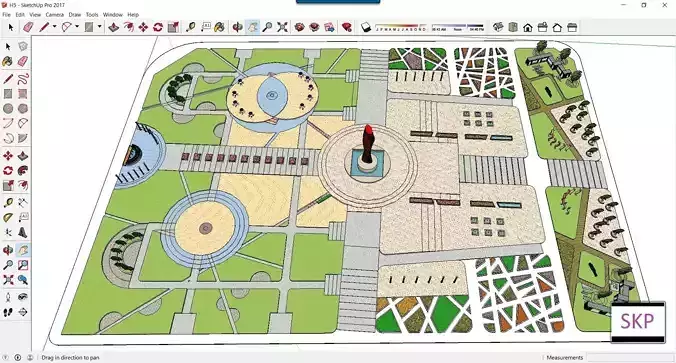Click the 3D Warehouse icon
The height and width of the screenshot is (363, 676).
tap(300, 27)
